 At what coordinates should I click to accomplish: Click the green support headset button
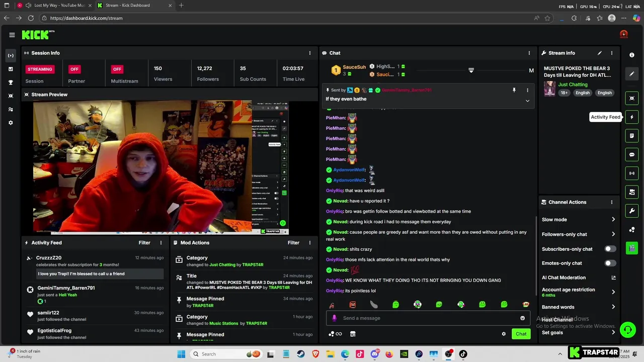(x=628, y=330)
